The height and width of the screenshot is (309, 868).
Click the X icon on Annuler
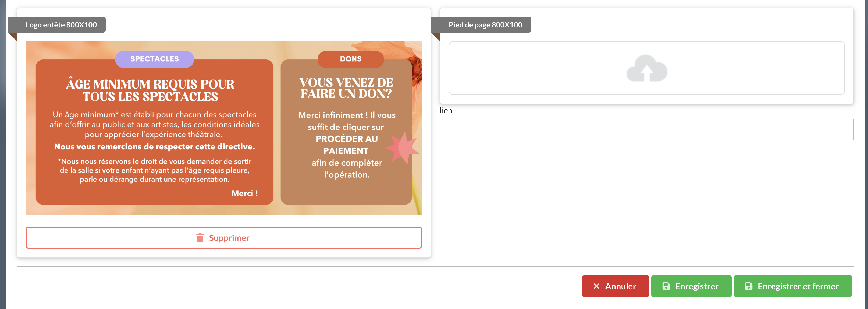(x=596, y=286)
